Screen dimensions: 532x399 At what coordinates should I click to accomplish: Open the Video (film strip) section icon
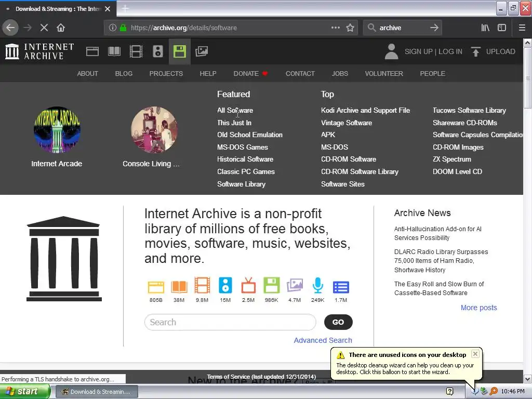(x=136, y=51)
